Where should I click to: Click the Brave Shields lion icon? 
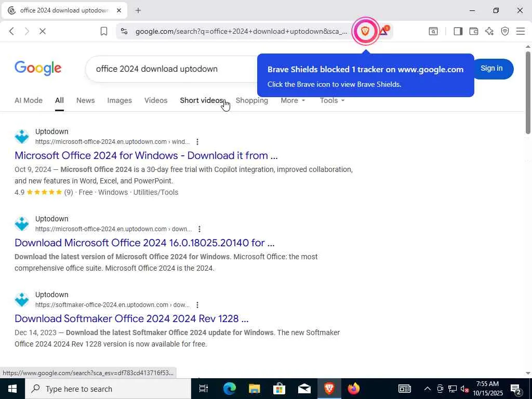pyautogui.click(x=365, y=32)
